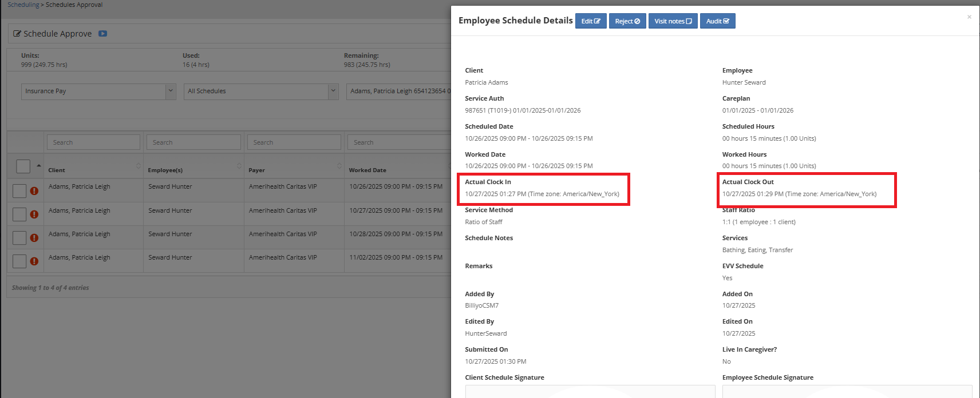Check the box for the 10/26/2025 schedule
Viewport: 980px width, 398px height.
(19, 191)
